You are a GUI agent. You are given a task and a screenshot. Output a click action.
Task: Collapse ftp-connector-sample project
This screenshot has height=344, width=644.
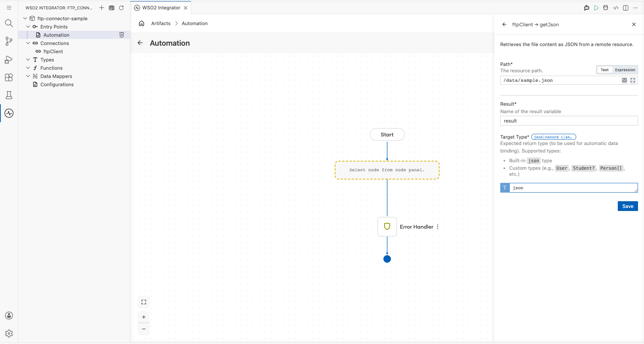pos(25,18)
